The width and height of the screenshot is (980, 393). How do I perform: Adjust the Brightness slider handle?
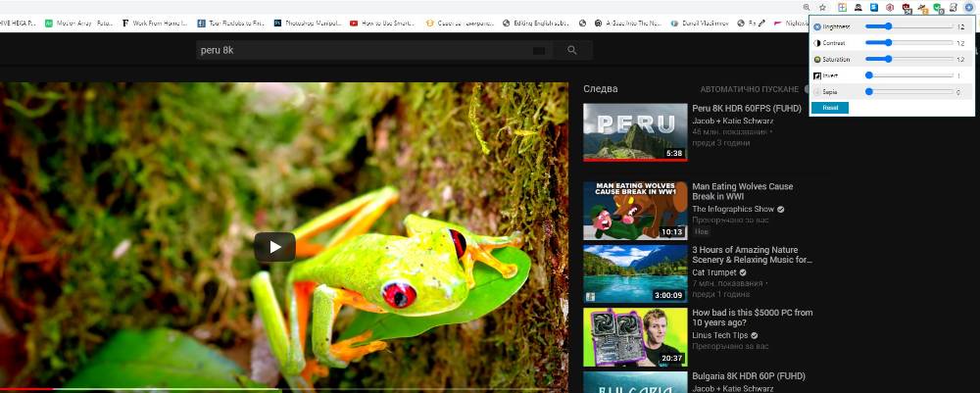[x=888, y=26]
